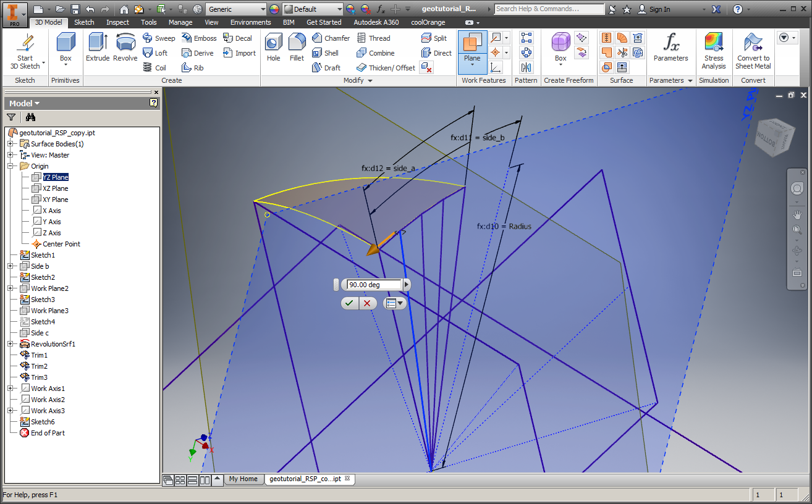This screenshot has width=812, height=504.
Task: Select Center Point in the browser
Action: click(61, 244)
